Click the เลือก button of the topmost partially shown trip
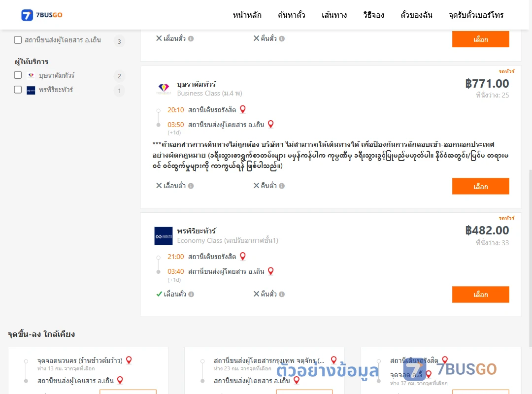This screenshot has width=532, height=394. tap(480, 39)
